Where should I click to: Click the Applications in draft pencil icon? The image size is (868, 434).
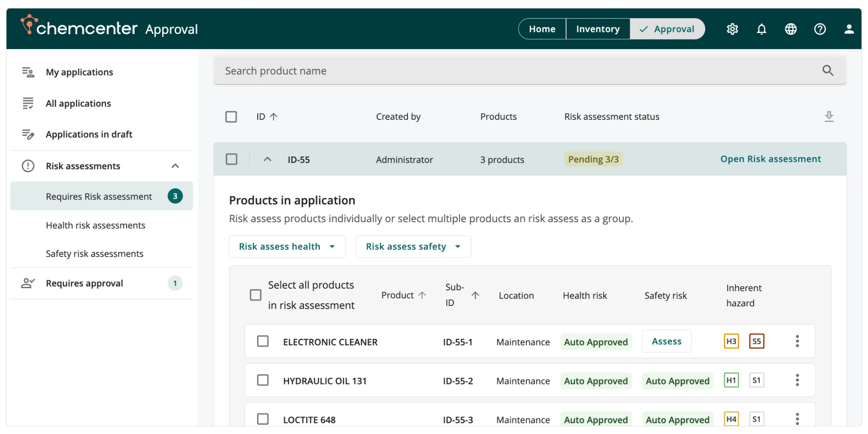point(28,134)
